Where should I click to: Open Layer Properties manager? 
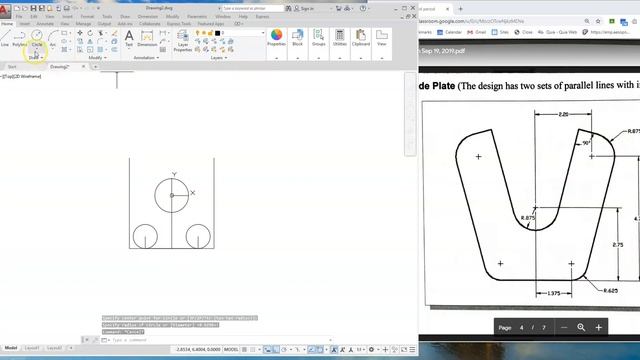pyautogui.click(x=182, y=41)
